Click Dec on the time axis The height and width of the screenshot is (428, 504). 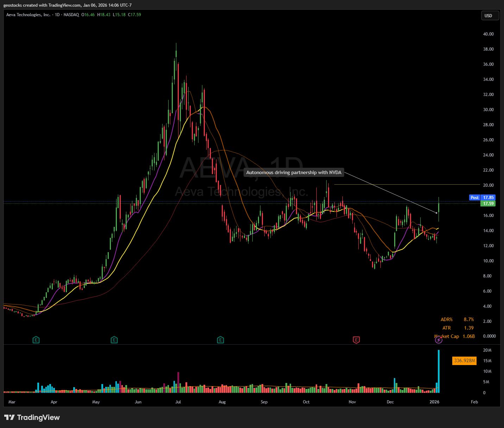tap(390, 402)
